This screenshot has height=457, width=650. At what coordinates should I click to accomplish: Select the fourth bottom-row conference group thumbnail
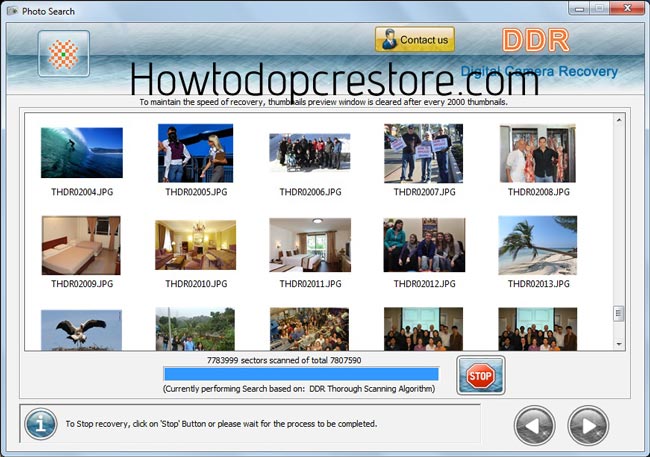pyautogui.click(x=423, y=329)
